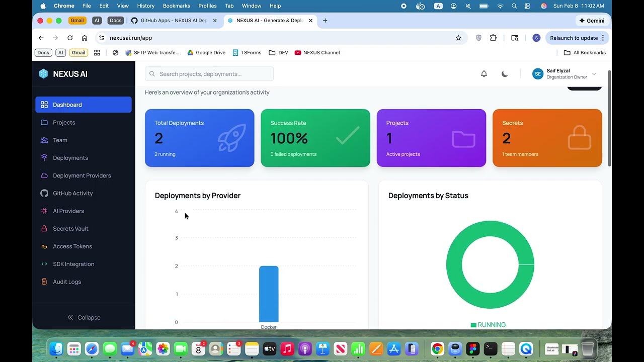The image size is (644, 362).
Task: Open Gemini in Chrome
Action: click(x=592, y=21)
